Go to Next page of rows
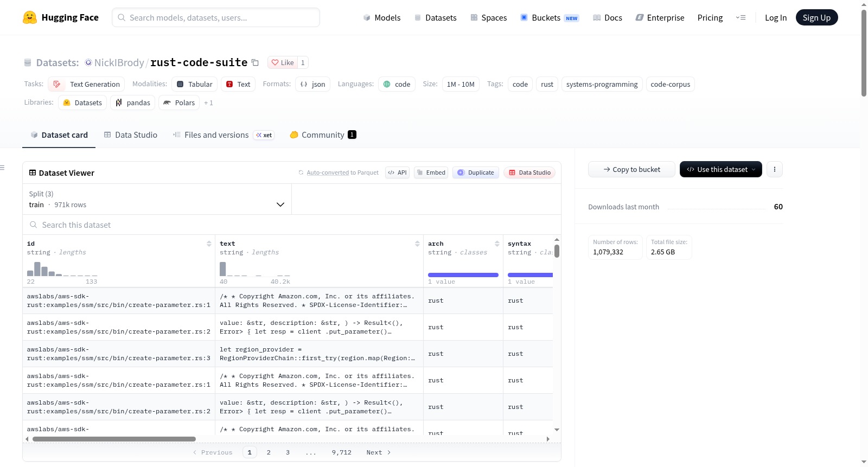Screen dimensions: 868x467 coord(379,452)
